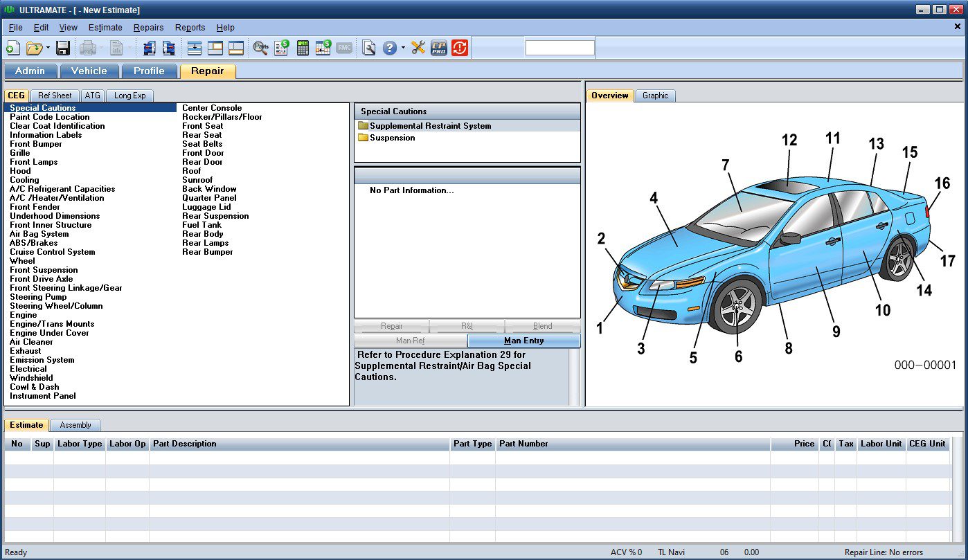968x560 pixels.
Task: Click number 12 sunroof on car diagram
Action: 789,140
